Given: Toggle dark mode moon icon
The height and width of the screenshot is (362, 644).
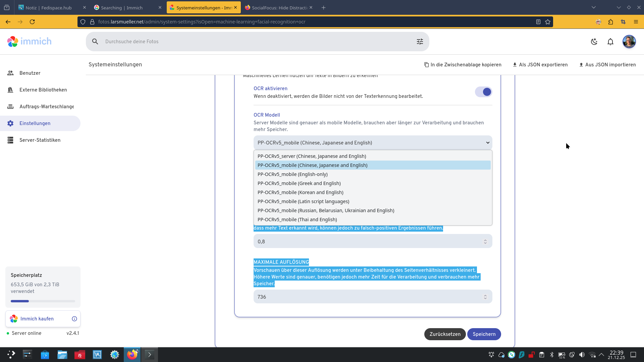Looking at the screenshot, I should coord(594,42).
